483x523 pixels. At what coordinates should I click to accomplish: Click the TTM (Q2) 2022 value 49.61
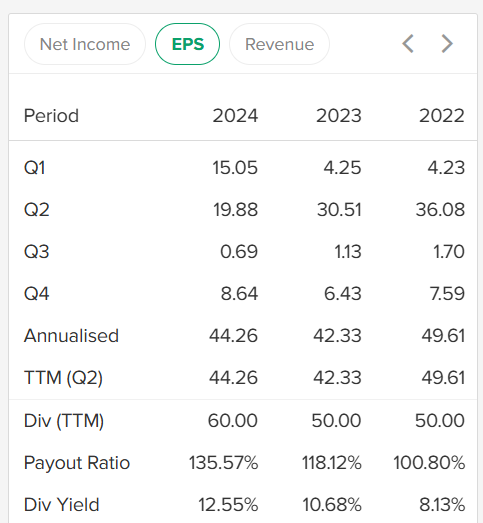point(443,378)
